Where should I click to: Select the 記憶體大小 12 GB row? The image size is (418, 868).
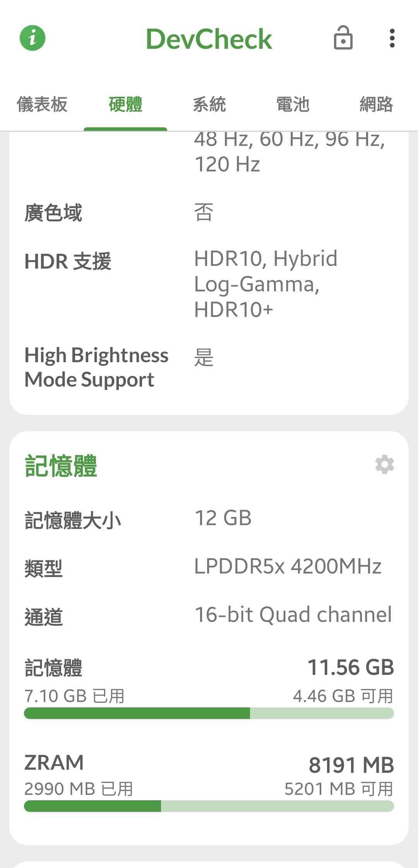209,519
